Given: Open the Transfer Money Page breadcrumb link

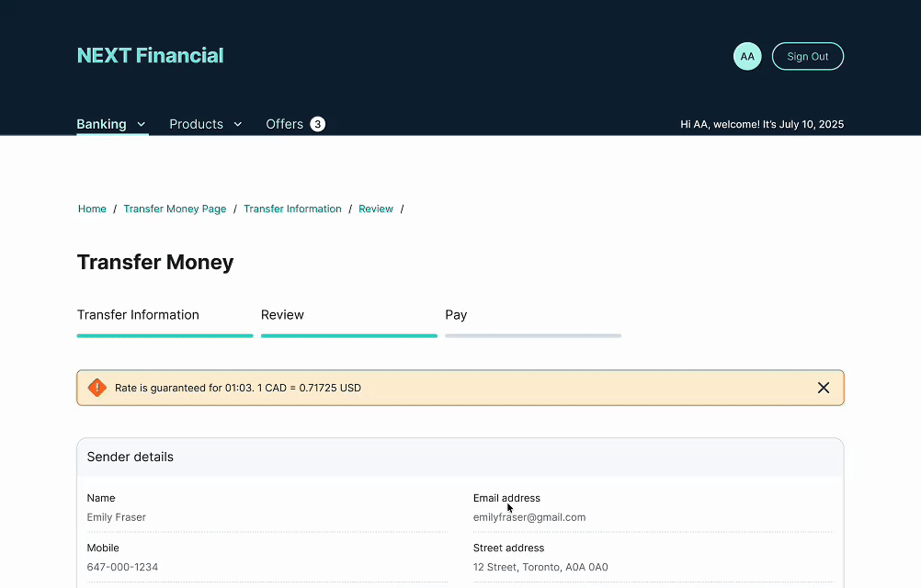Looking at the screenshot, I should point(175,209).
